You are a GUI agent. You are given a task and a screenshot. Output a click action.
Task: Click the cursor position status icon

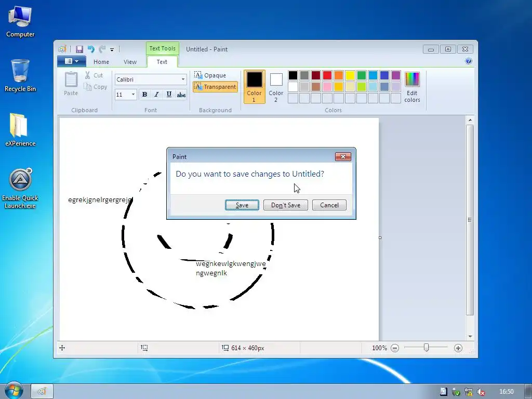[62, 348]
